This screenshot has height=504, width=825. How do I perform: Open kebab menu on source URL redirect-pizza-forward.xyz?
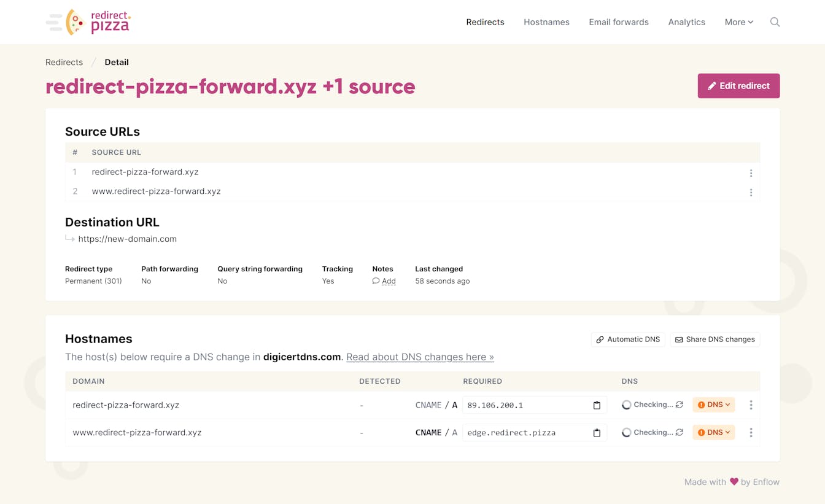coord(751,173)
